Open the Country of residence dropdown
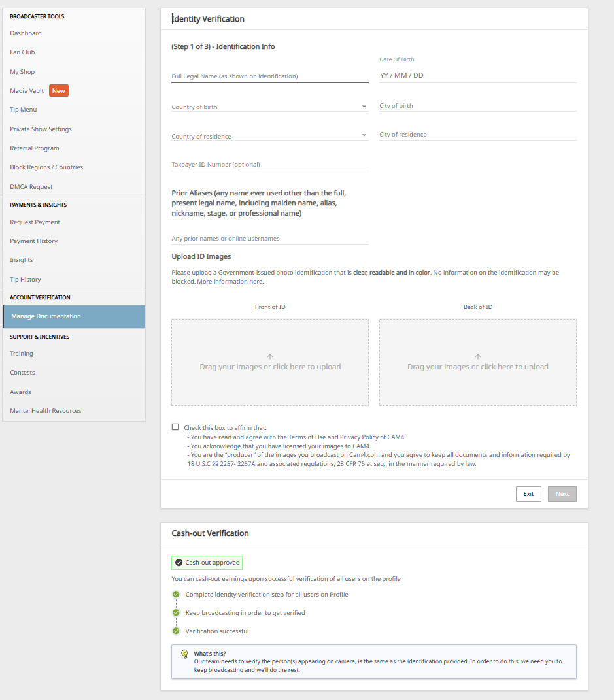This screenshot has width=614, height=700. point(364,136)
